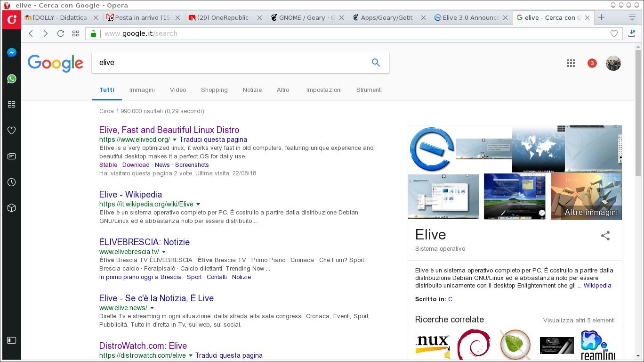644x362 pixels.
Task: Switch to the Apps/Geary/GetIt tab
Action: coord(389,17)
